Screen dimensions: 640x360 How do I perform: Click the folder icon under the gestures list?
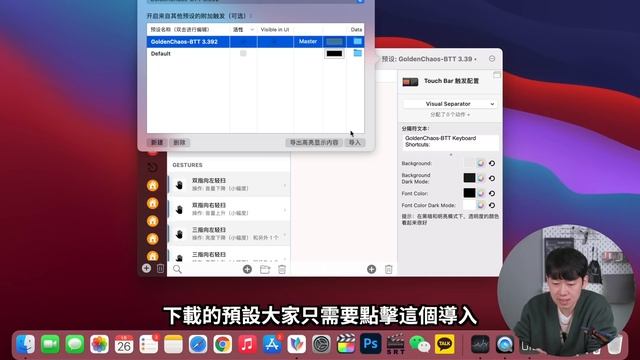coord(265,269)
